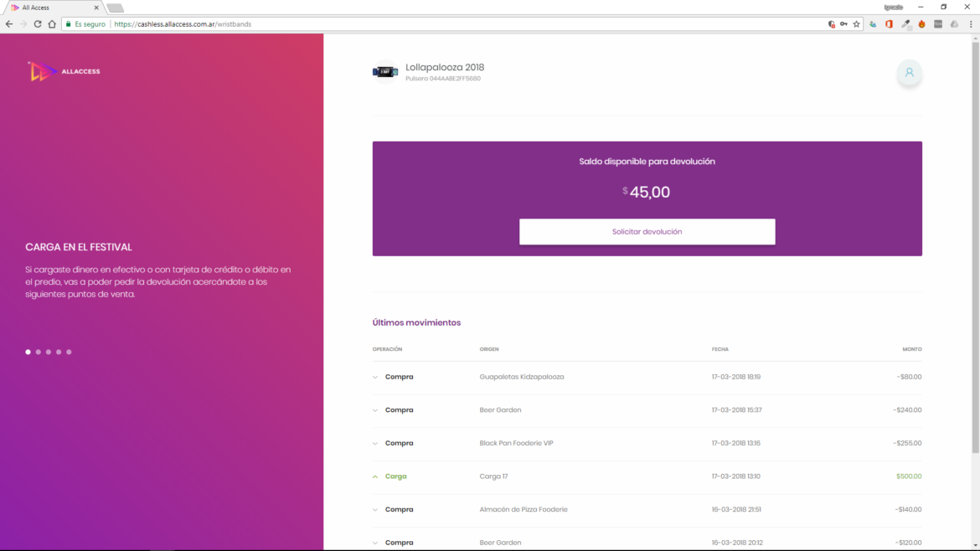980x551 pixels.
Task: Select the last carousel dot
Action: (x=69, y=353)
